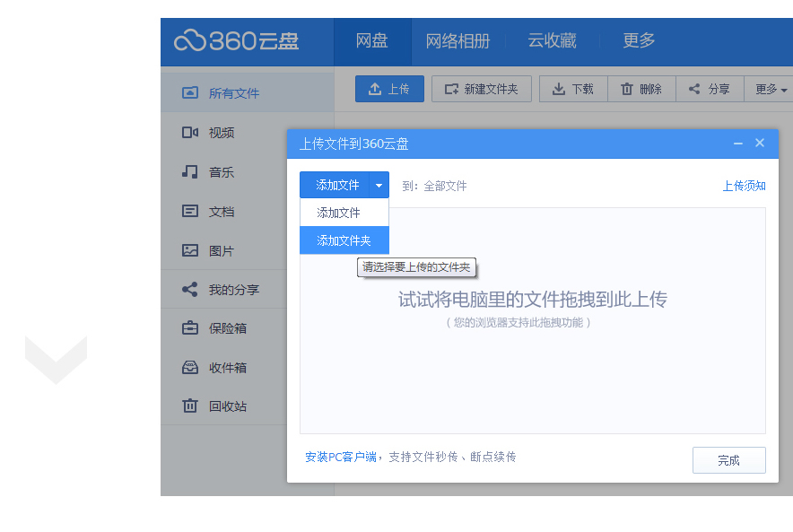Toggle the dropdown arrow beside 添加文件

(x=379, y=185)
